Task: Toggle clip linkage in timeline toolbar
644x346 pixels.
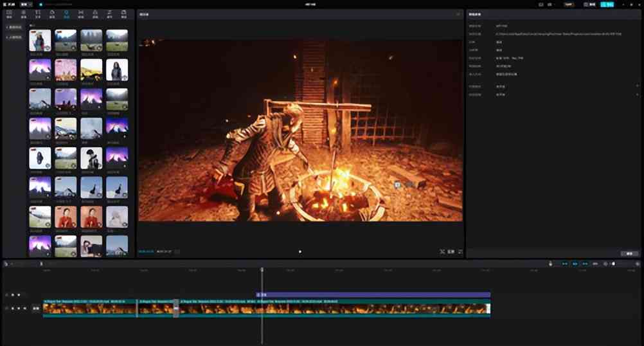Action: (585, 264)
